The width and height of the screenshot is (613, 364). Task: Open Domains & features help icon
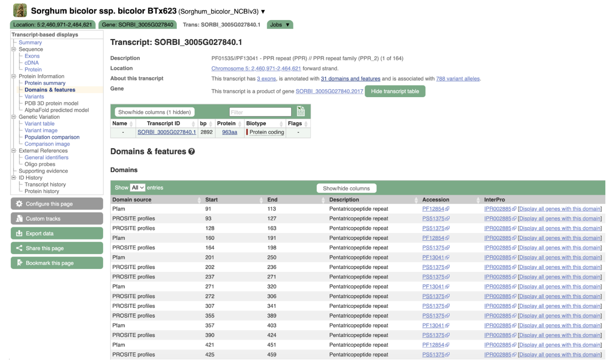[192, 152]
